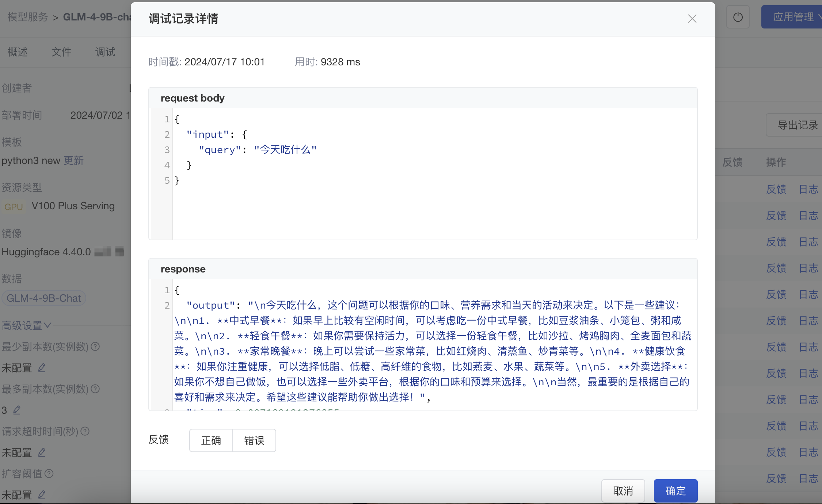The image size is (822, 504).
Task: Show help for 请求超时时间 setting
Action: click(85, 431)
